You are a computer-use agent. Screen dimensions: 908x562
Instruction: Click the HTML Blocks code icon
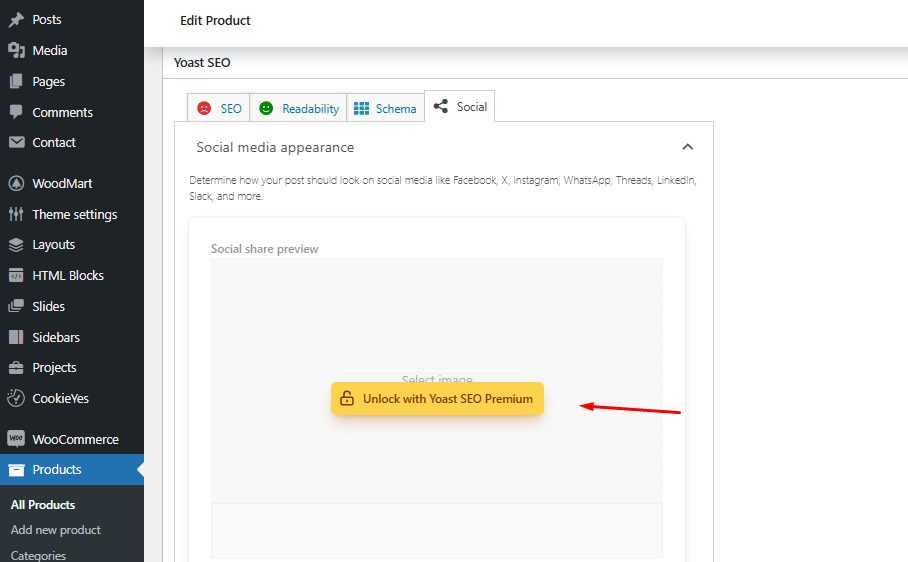pyautogui.click(x=16, y=276)
